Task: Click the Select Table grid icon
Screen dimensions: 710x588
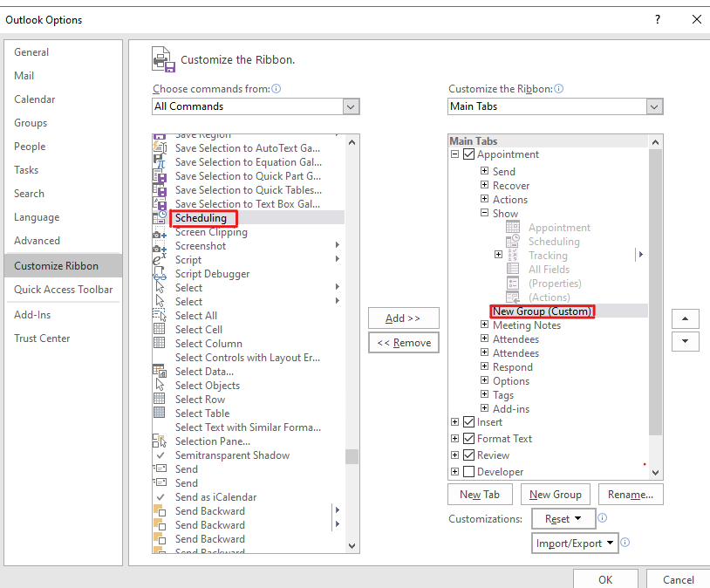Action: click(160, 414)
